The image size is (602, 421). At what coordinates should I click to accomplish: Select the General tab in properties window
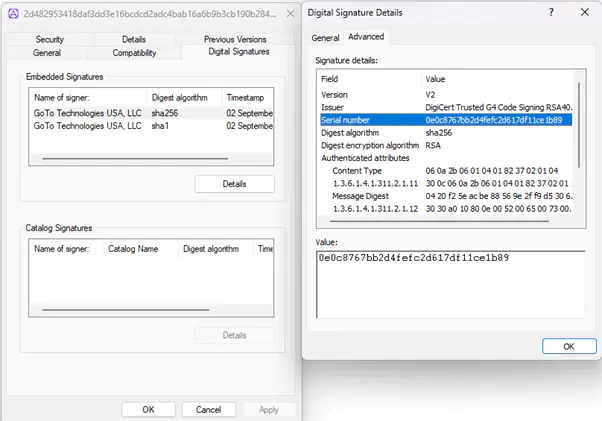coord(47,52)
